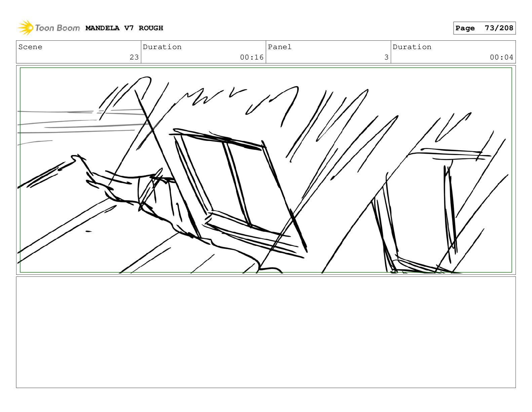Click the empty notes box below sketch
The image size is (532, 412).
coord(266,332)
